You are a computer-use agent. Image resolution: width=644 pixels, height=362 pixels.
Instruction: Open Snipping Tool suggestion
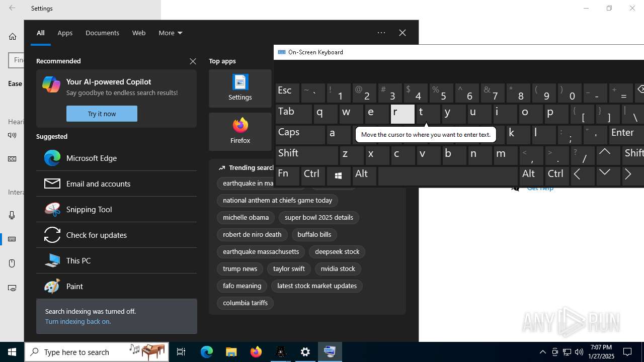click(116, 209)
